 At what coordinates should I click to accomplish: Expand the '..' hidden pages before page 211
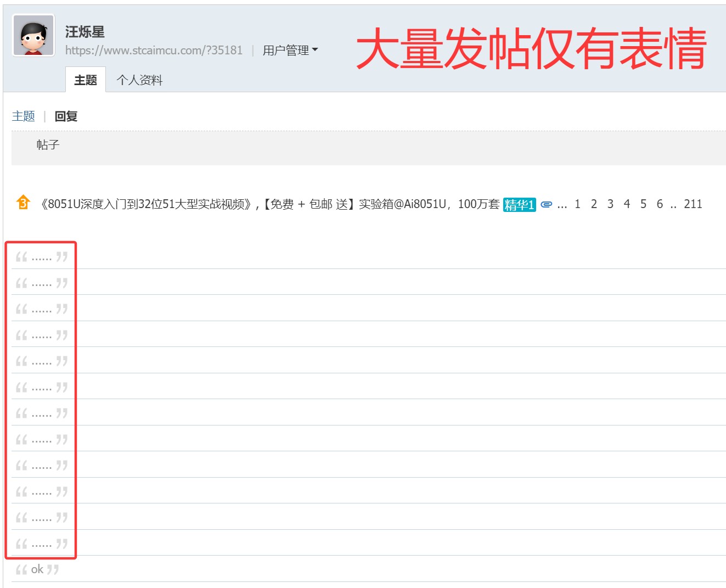[672, 204]
